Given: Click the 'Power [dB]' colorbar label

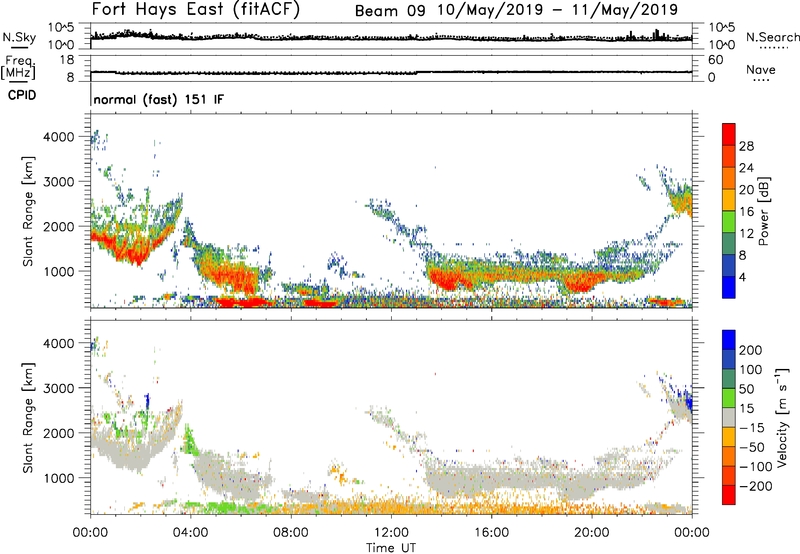Looking at the screenshot, I should [x=764, y=211].
